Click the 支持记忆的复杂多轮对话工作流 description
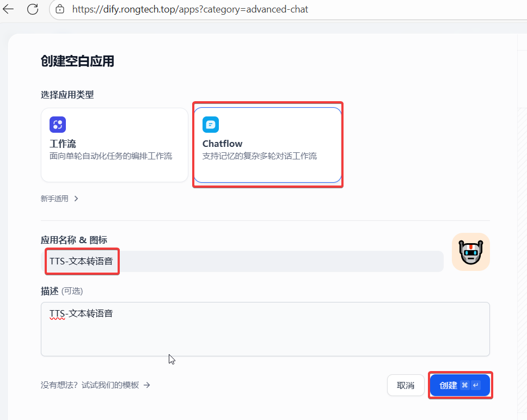The image size is (527, 420). 260,156
